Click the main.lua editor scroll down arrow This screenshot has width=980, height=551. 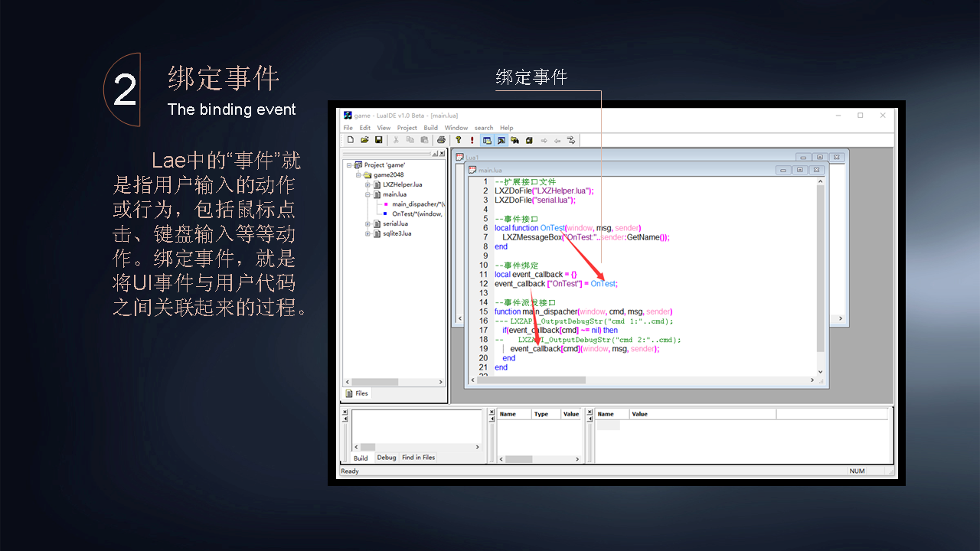821,372
